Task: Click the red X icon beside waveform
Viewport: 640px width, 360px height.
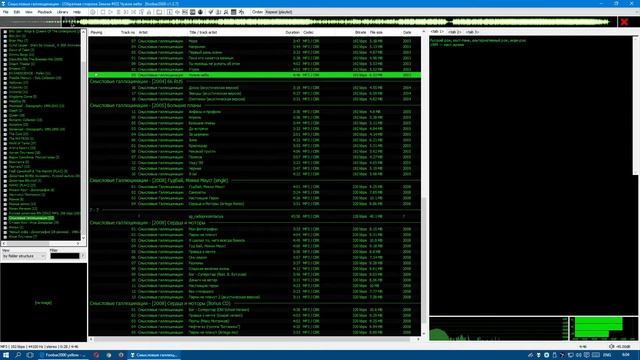Action: [624, 22]
